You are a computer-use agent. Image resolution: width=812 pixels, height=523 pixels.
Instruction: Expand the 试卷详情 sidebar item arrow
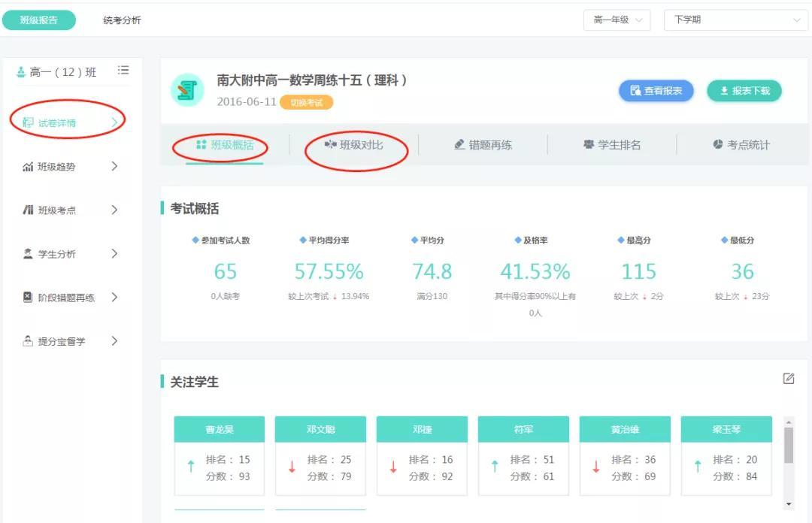click(x=114, y=122)
